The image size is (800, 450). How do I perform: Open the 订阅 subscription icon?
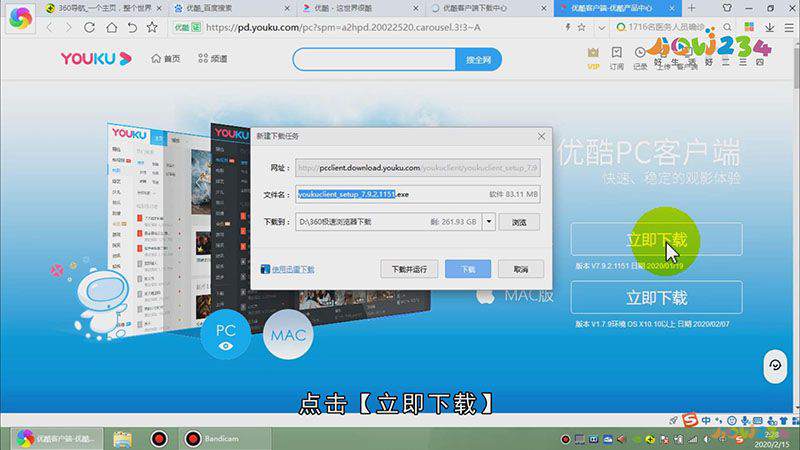[616, 58]
